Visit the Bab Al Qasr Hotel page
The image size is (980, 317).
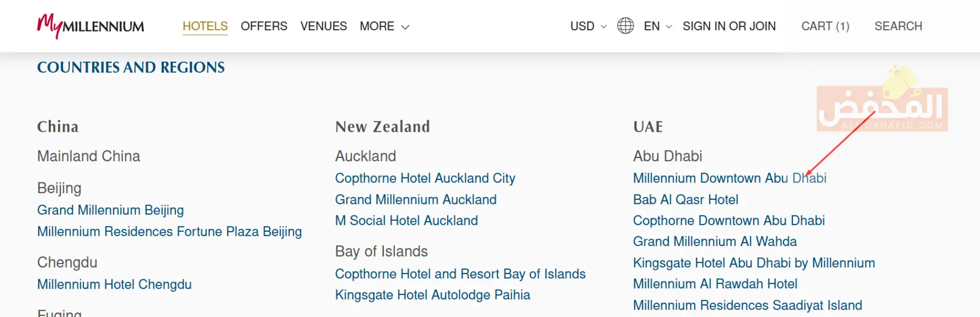pos(686,200)
